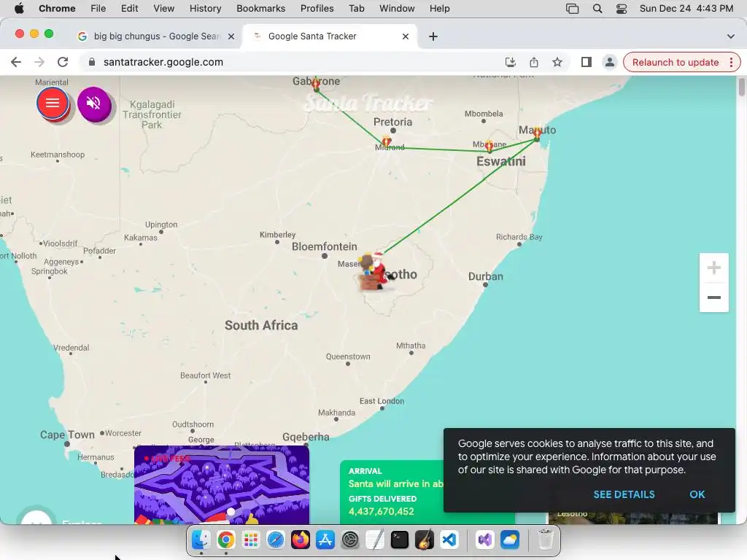Screen dimensions: 747x560
Task: Toggle the purple mute sound button
Action: coord(94,104)
